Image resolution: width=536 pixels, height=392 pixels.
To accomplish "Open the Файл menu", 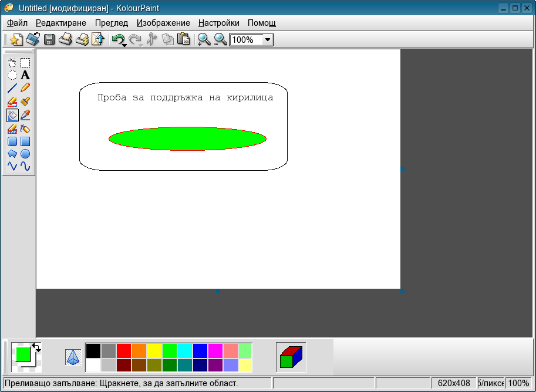I will pos(17,23).
